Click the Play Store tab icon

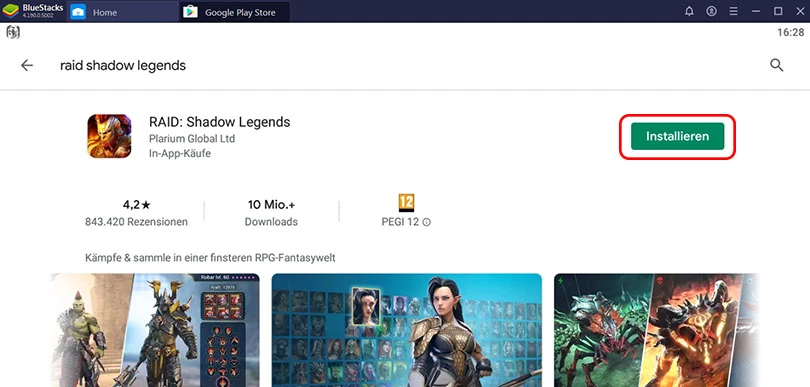[191, 11]
